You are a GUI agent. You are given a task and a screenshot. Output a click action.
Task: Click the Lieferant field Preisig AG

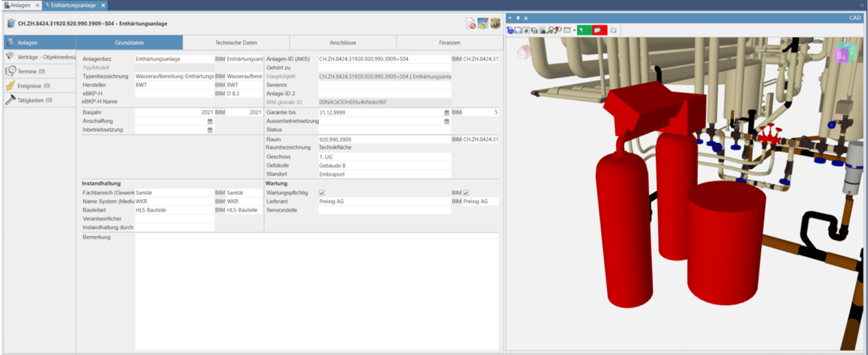click(385, 201)
